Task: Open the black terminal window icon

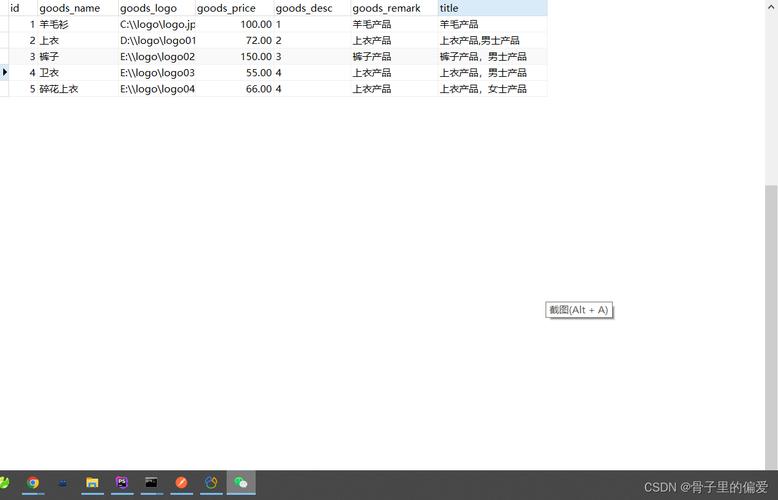Action: (151, 483)
